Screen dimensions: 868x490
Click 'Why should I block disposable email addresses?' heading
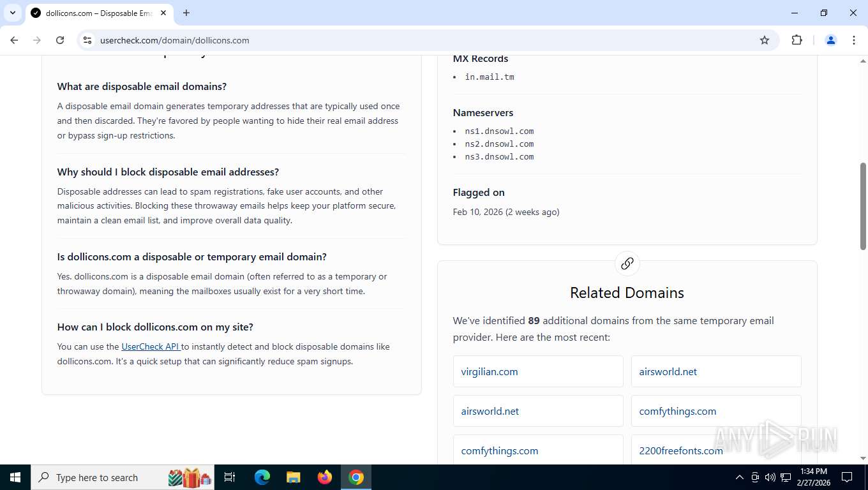tap(168, 172)
